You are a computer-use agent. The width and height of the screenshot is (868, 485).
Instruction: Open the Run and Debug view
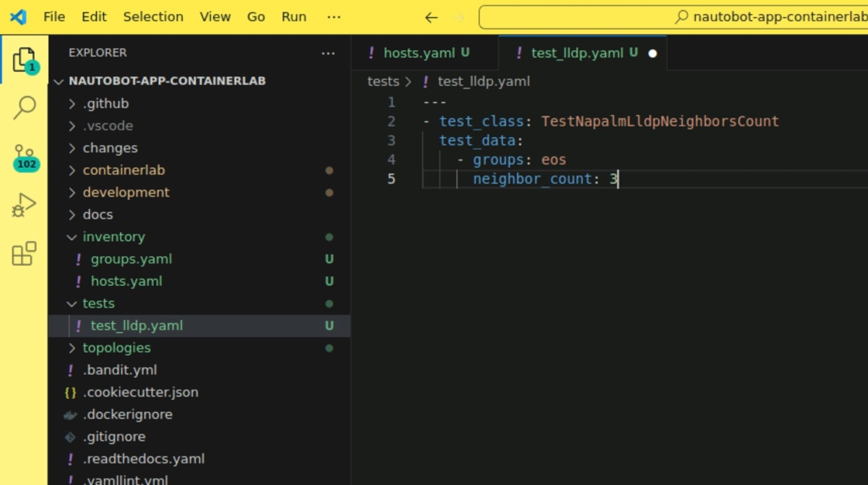coord(24,205)
